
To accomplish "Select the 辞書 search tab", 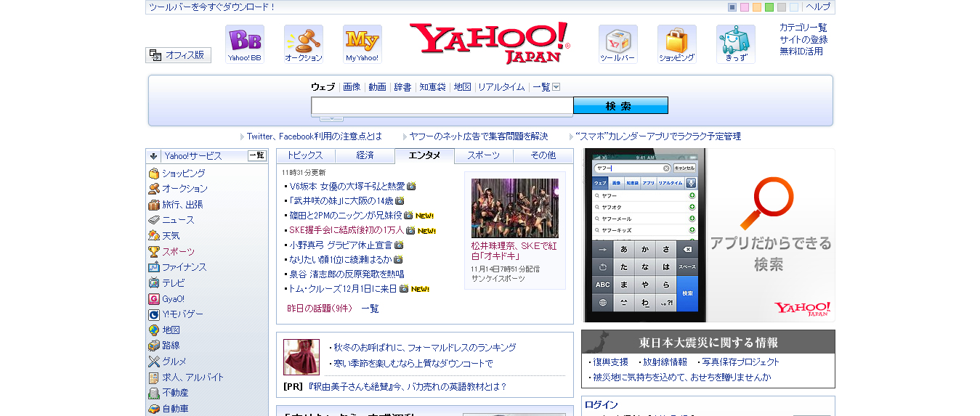I will (402, 87).
